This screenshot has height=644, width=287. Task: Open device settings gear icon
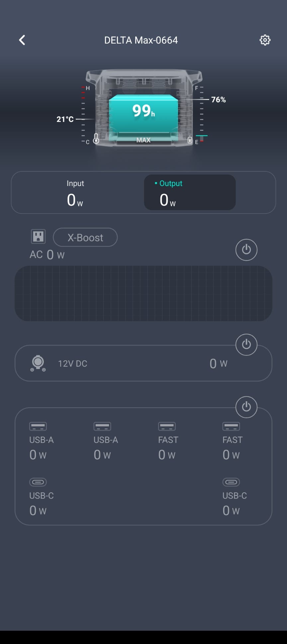pyautogui.click(x=265, y=40)
